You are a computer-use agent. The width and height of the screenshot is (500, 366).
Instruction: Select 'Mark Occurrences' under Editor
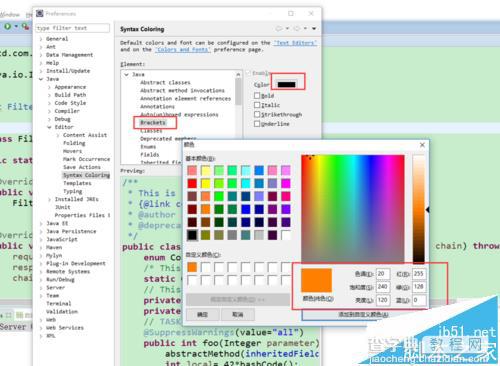tap(87, 159)
